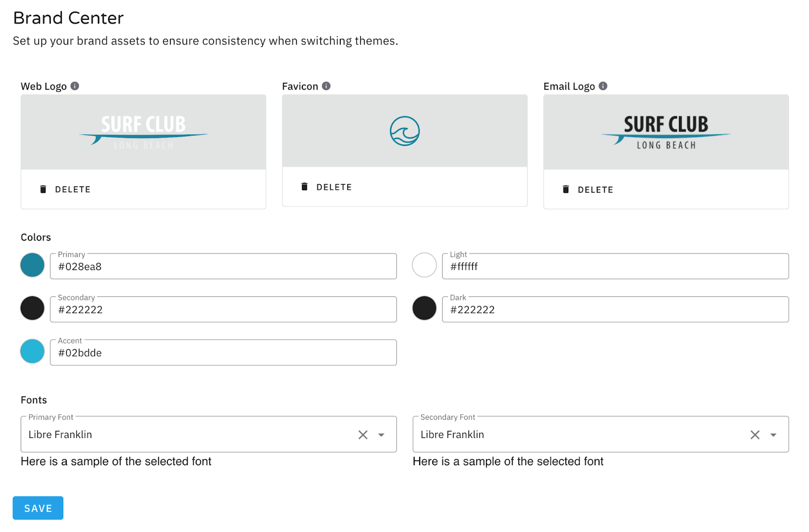The image size is (809, 532).
Task: Click the Secondary color hex field
Action: coord(223,309)
